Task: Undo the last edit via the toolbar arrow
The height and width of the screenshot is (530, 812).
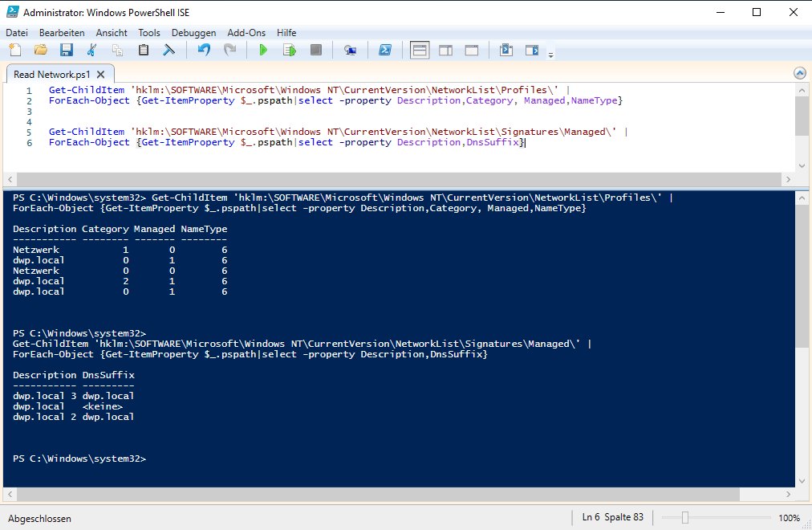Action: coord(204,50)
